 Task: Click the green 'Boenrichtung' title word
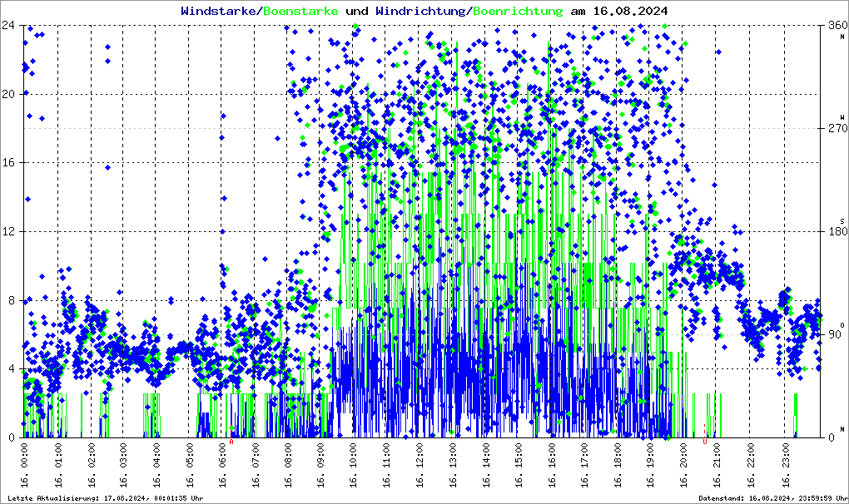518,12
